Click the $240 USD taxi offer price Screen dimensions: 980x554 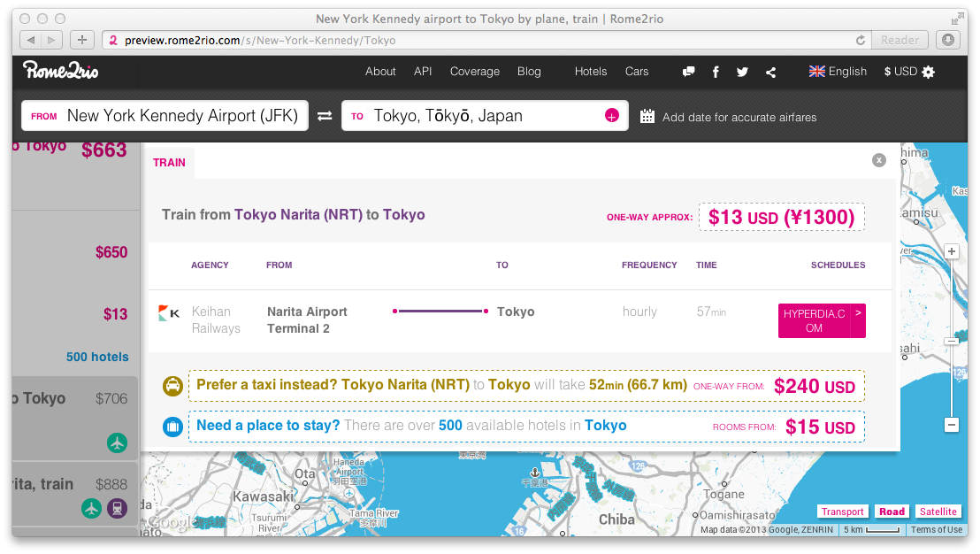(815, 387)
